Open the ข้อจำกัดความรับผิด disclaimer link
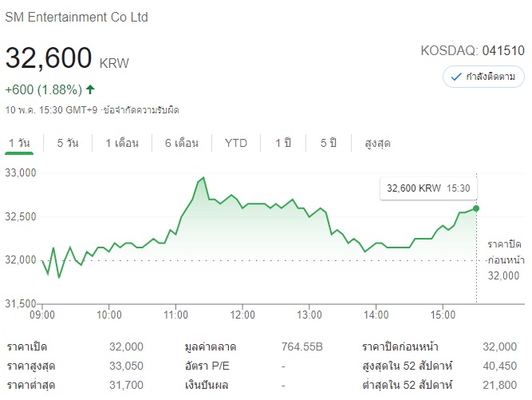The image size is (532, 400). 141,110
